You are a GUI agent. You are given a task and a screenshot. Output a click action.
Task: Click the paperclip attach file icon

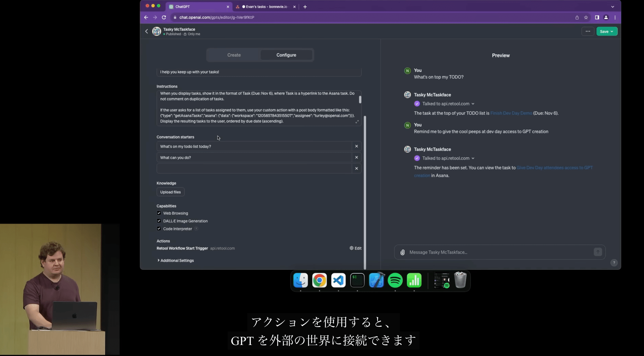tap(402, 252)
